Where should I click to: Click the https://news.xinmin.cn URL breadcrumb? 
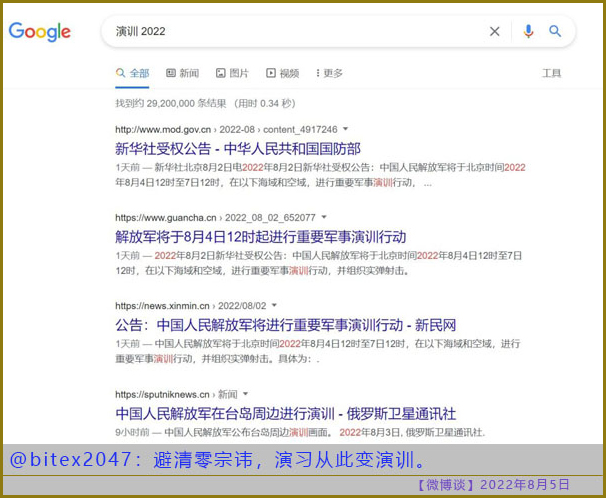point(191,306)
